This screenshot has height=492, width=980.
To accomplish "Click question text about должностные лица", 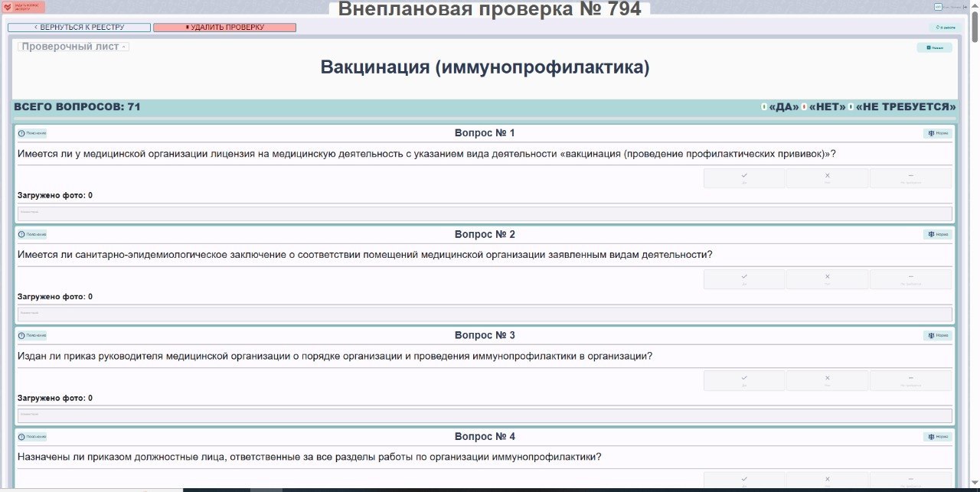I will click(309, 457).
